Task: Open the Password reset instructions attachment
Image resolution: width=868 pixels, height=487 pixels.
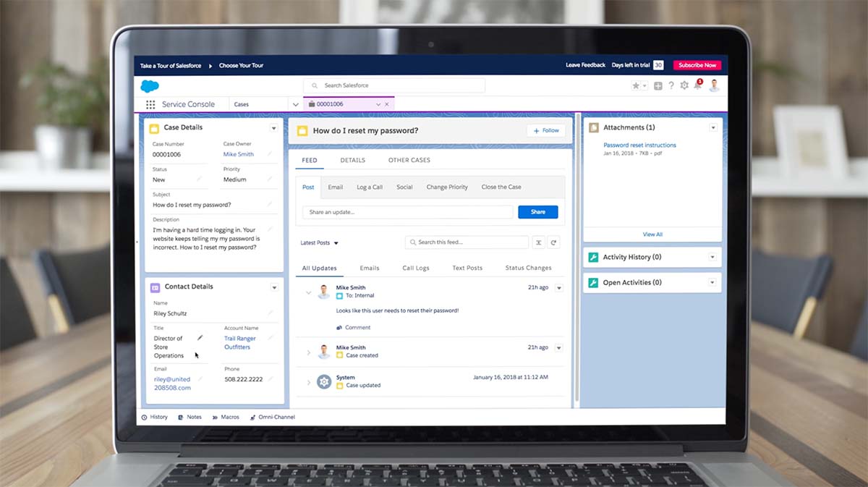Action: (x=640, y=145)
